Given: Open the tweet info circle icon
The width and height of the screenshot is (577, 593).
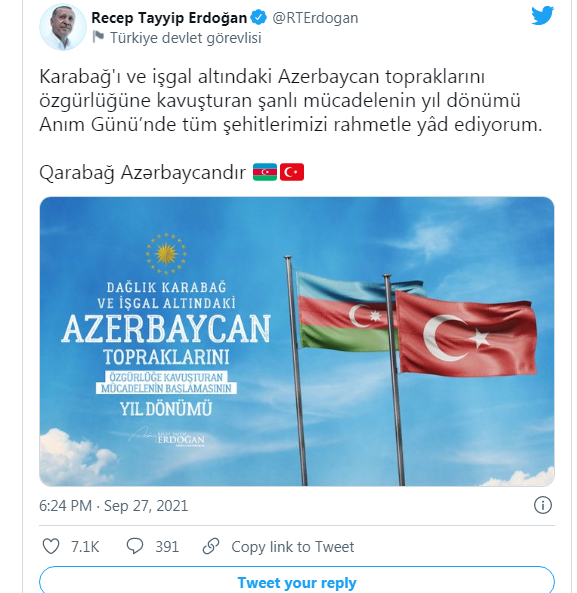Looking at the screenshot, I should [x=543, y=505].
